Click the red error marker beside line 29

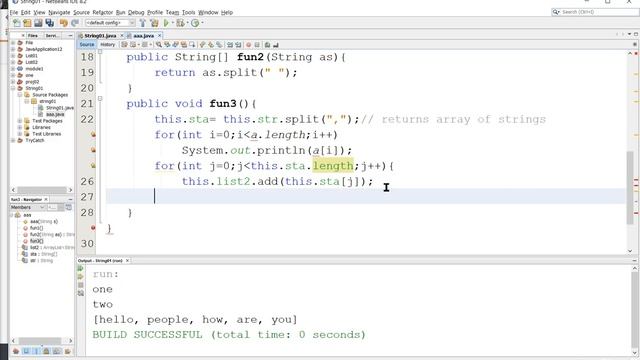click(93, 228)
